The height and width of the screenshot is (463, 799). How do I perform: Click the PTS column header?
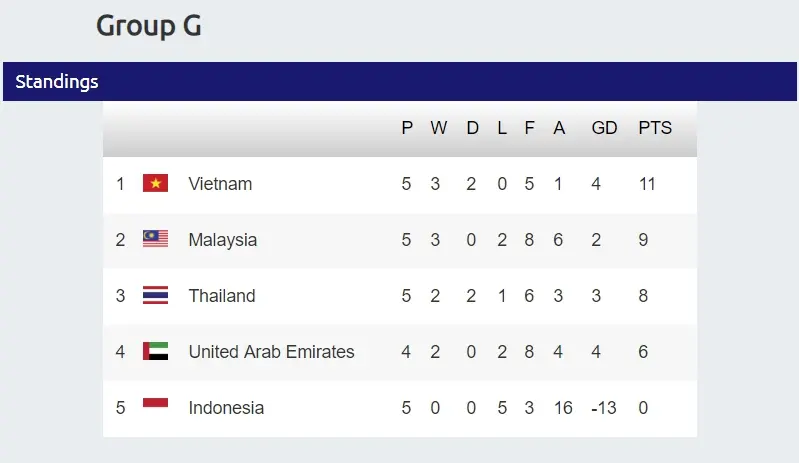click(x=655, y=128)
